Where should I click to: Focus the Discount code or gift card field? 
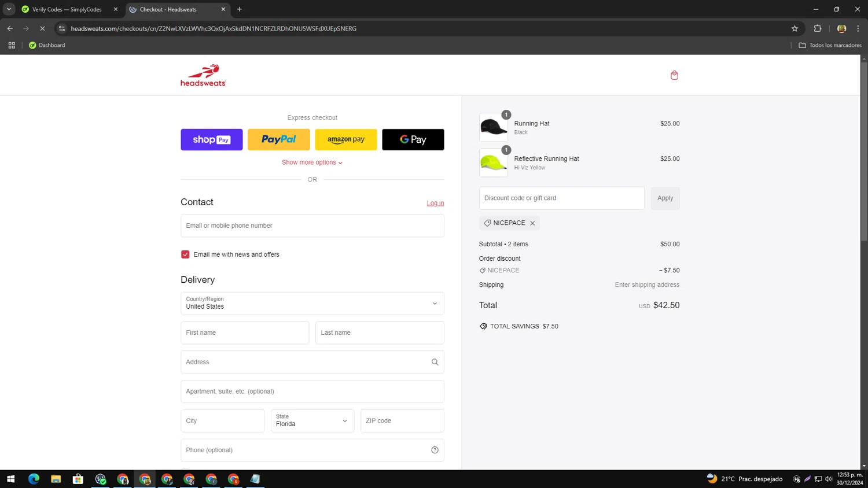(561, 198)
